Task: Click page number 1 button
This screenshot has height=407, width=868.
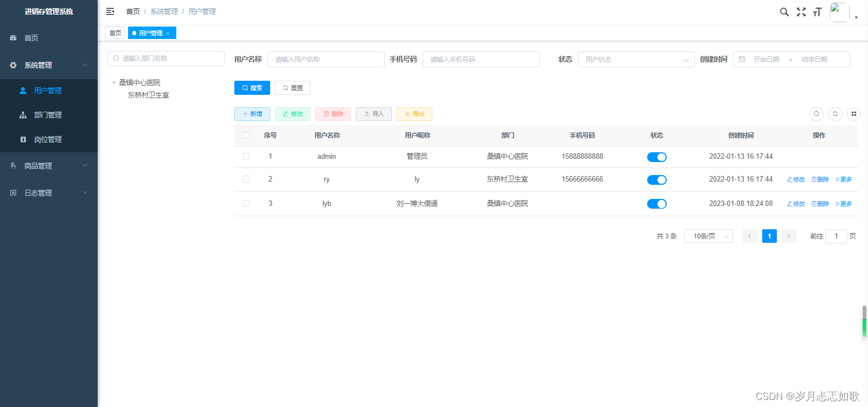Action: pyautogui.click(x=769, y=236)
